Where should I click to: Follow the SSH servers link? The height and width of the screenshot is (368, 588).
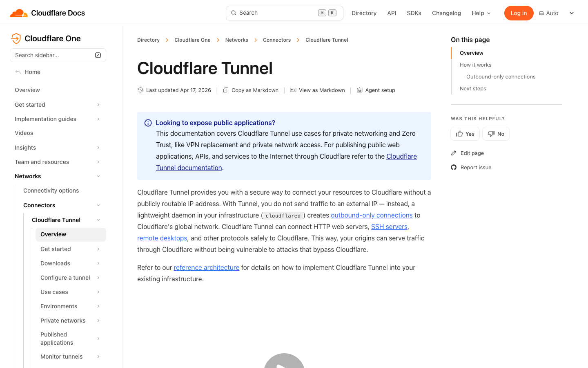[389, 227]
